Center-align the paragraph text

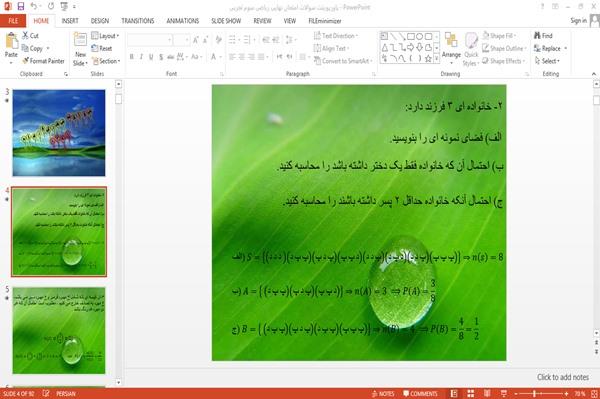point(242,57)
